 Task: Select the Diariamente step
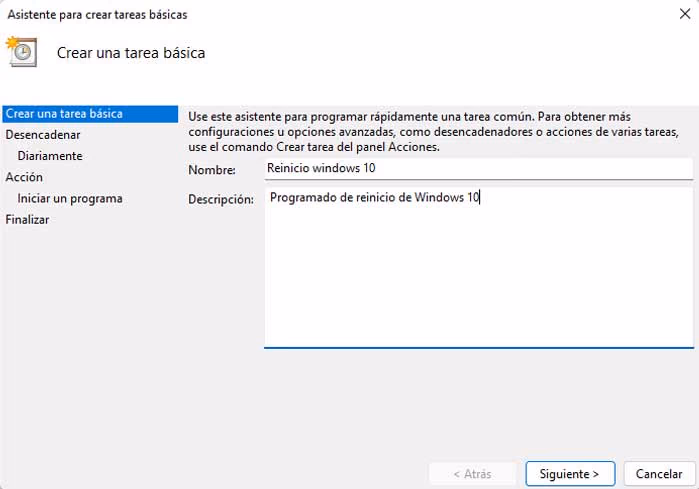tap(50, 156)
